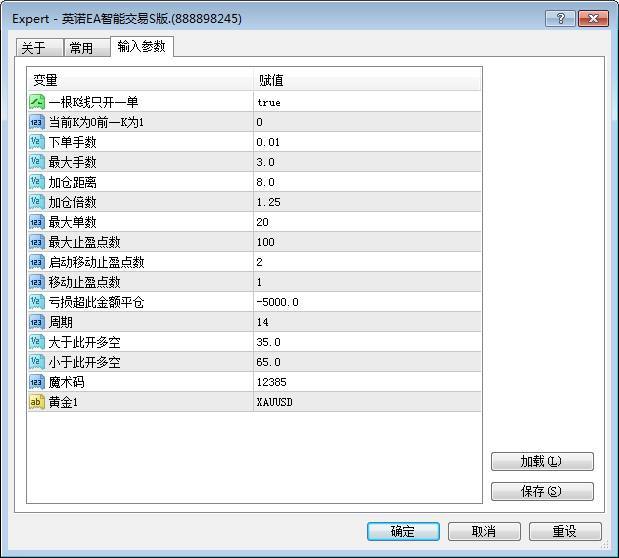Open the 常用 tab
This screenshot has height=558, width=619.
click(81, 48)
